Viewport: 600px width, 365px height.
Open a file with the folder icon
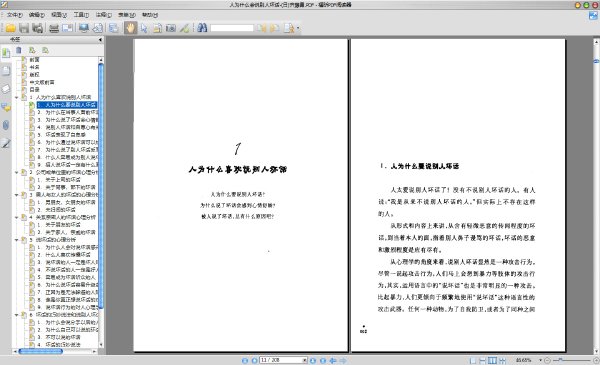[x=10, y=28]
